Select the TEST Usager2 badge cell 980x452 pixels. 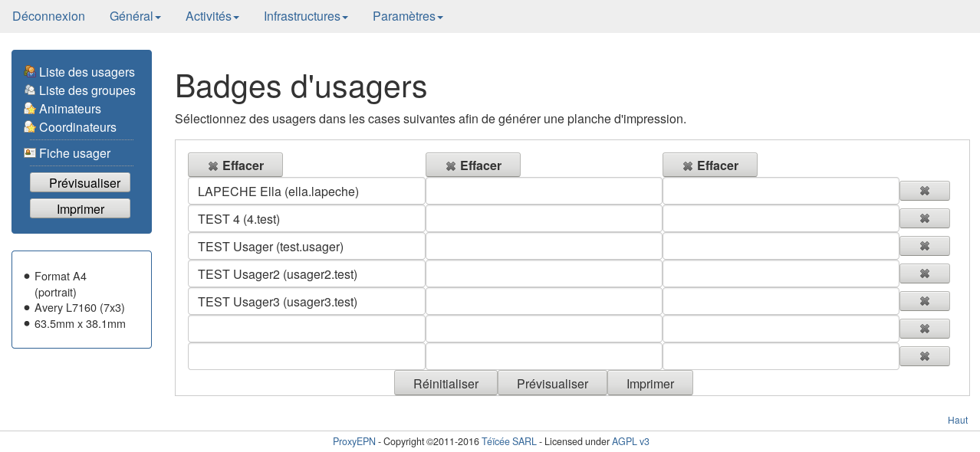[x=306, y=274]
